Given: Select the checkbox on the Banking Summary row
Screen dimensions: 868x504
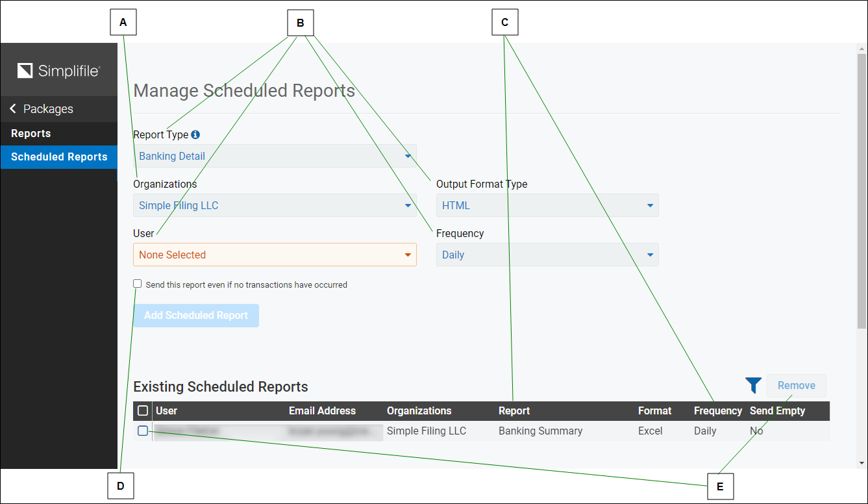Looking at the screenshot, I should coord(142,430).
